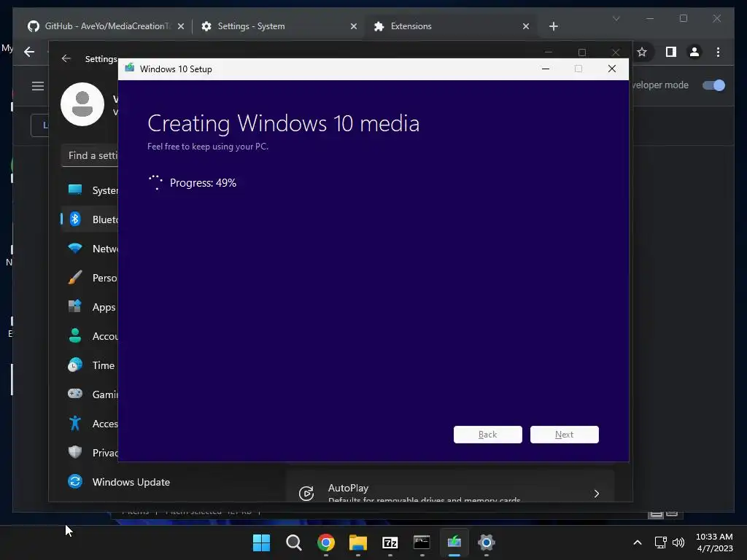The width and height of the screenshot is (747, 560).
Task: Click the Back button in Windows 10 Setup
Action: [487, 435]
